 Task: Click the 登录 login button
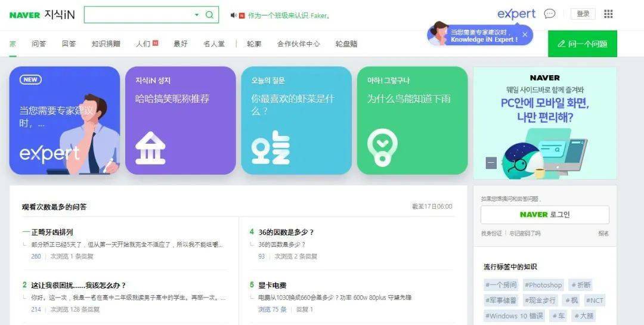(x=583, y=14)
